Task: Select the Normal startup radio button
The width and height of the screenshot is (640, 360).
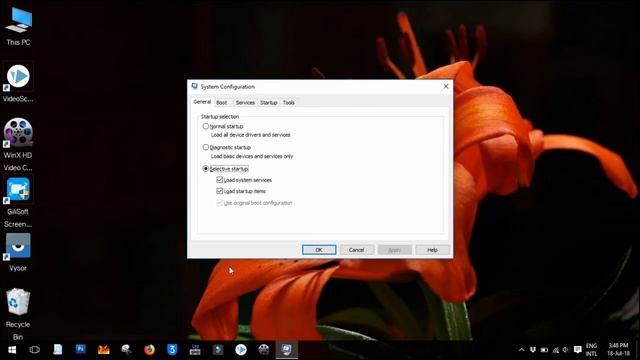Action: pyautogui.click(x=206, y=126)
